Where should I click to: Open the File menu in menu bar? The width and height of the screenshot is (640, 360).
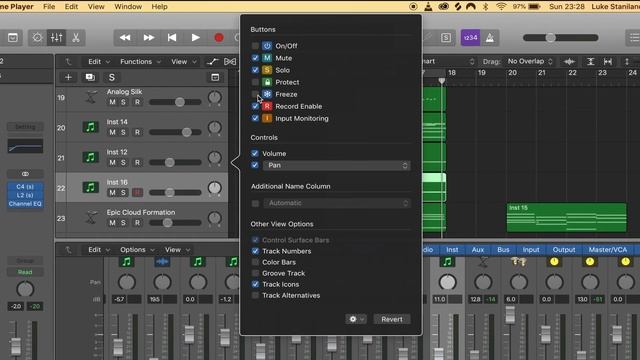49,7
